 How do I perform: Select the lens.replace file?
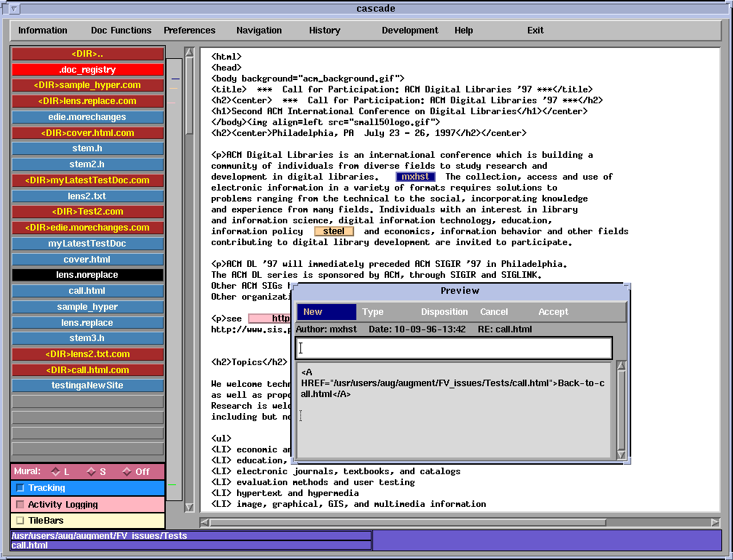(87, 322)
